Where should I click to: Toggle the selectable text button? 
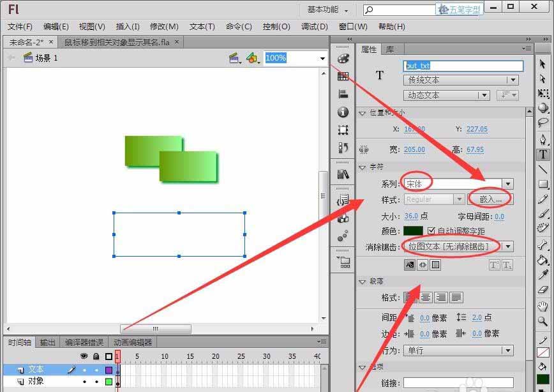pyautogui.click(x=410, y=265)
